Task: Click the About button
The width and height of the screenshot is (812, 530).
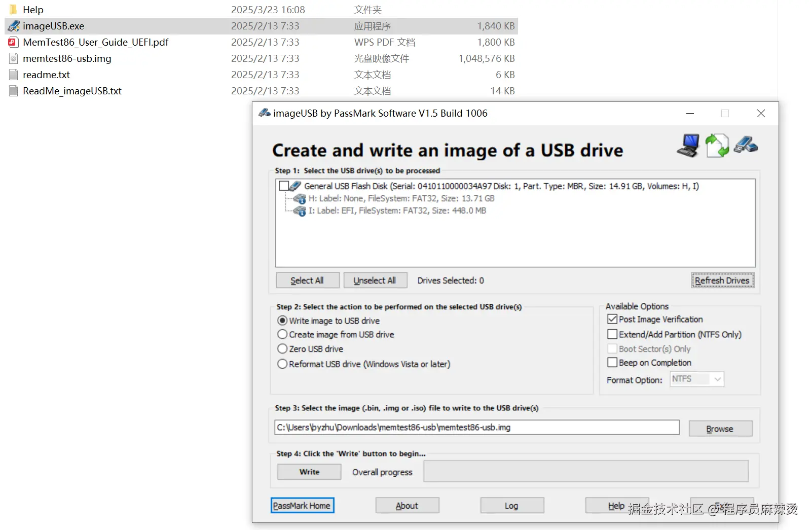Action: pyautogui.click(x=407, y=506)
